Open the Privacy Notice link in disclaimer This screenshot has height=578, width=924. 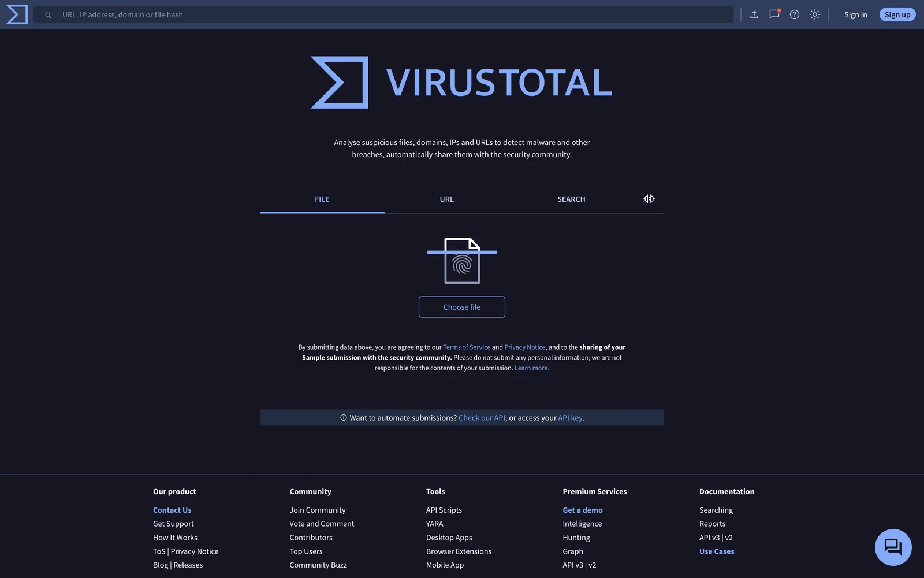pyautogui.click(x=525, y=347)
